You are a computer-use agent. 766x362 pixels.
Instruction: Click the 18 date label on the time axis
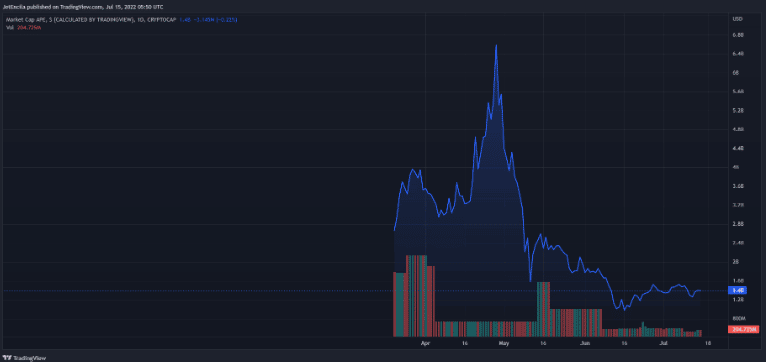coord(708,344)
